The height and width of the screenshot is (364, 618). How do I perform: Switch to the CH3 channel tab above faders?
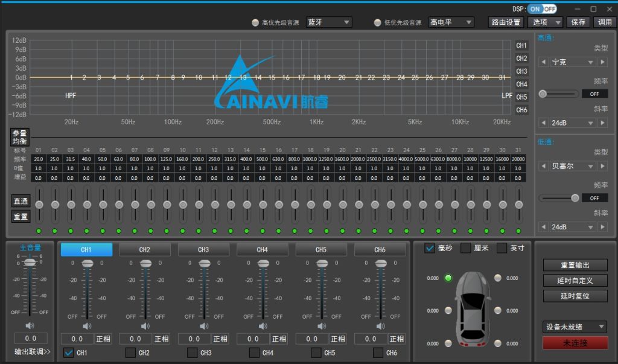coord(203,250)
